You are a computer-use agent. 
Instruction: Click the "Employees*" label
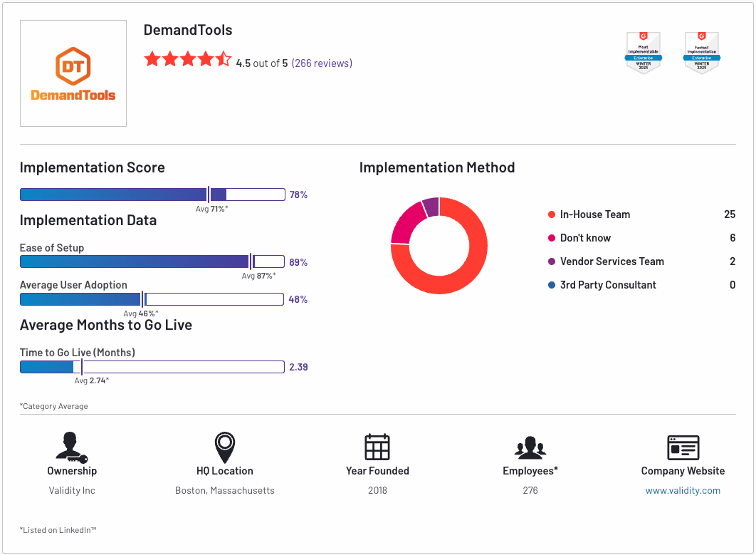(530, 470)
